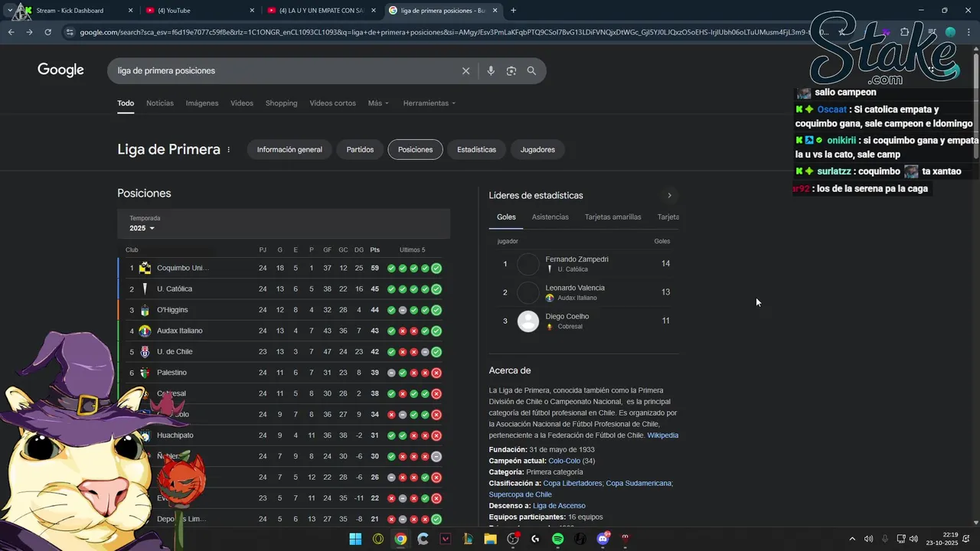
Task: Click U. Católica club crest
Action: [145, 289]
